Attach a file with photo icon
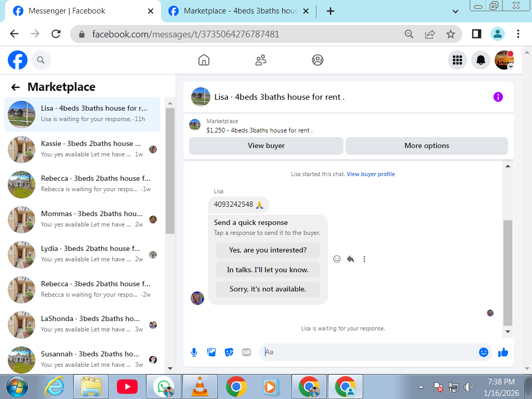The image size is (532, 399). (x=211, y=352)
